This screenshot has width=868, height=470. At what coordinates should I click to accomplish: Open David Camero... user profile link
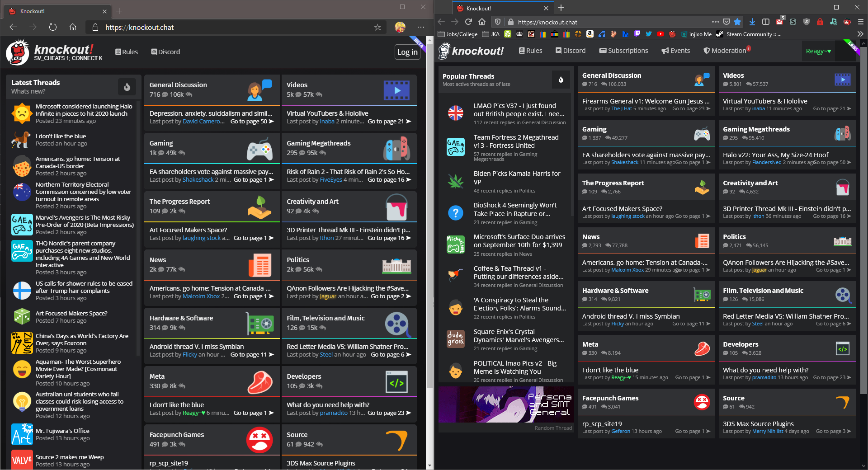[x=203, y=122]
